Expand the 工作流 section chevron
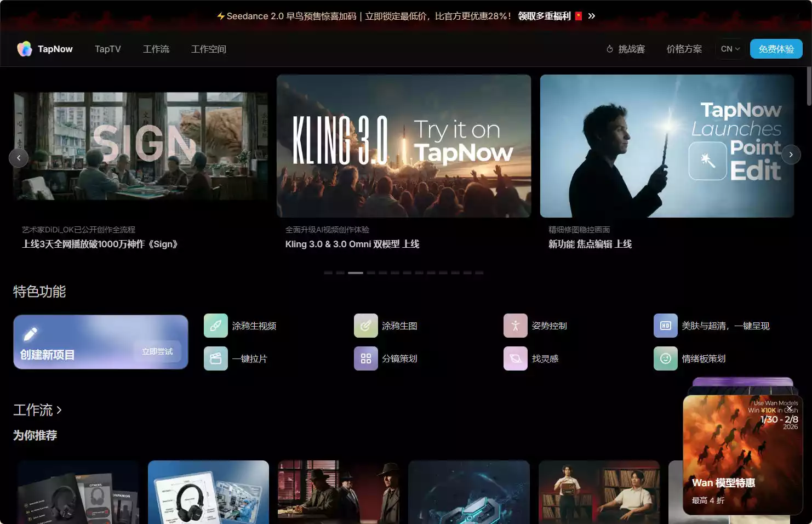This screenshot has width=812, height=524. [x=59, y=410]
